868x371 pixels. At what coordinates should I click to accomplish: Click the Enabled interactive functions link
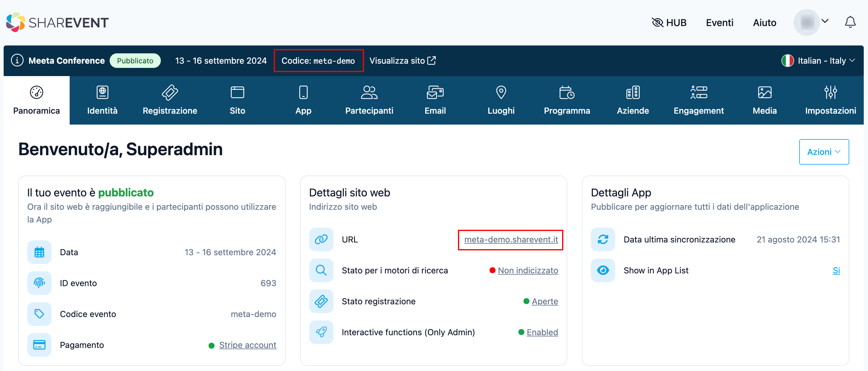point(542,332)
